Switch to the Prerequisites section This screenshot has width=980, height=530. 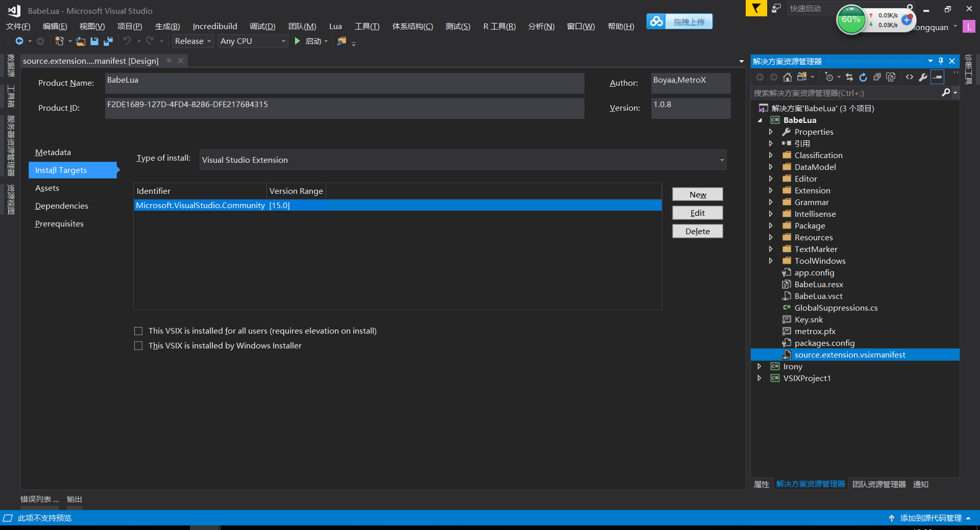coord(59,224)
